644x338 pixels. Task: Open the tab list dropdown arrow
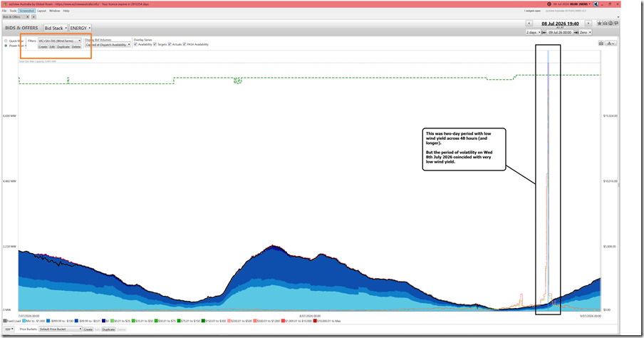point(33,17)
